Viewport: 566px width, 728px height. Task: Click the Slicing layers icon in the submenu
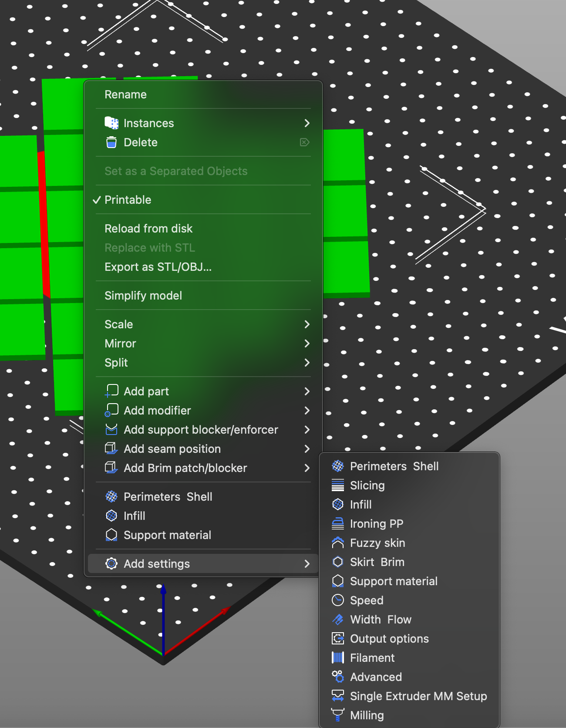(x=338, y=485)
